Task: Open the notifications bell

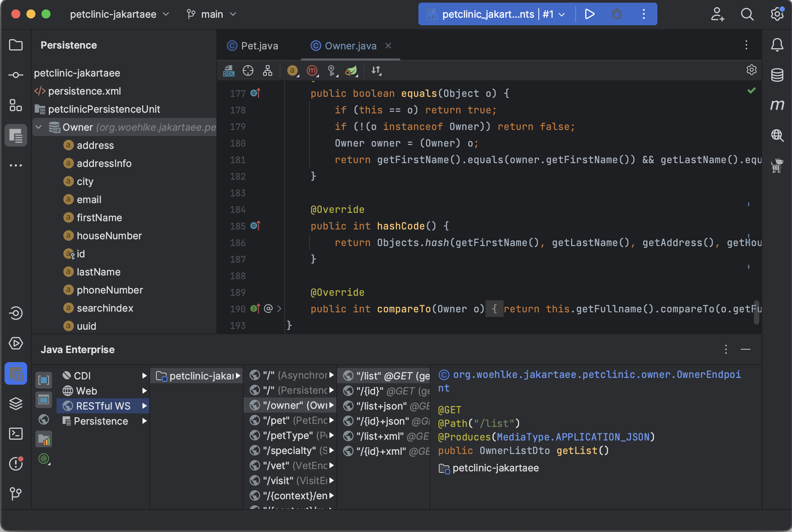Action: [x=777, y=45]
